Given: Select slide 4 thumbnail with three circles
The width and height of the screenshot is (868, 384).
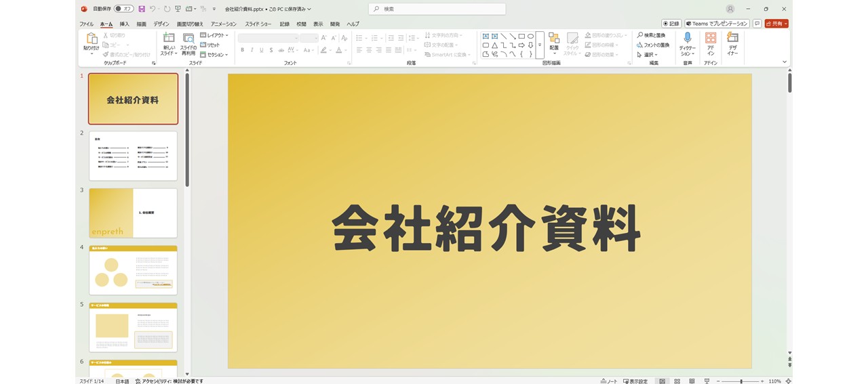Looking at the screenshot, I should pos(133,270).
